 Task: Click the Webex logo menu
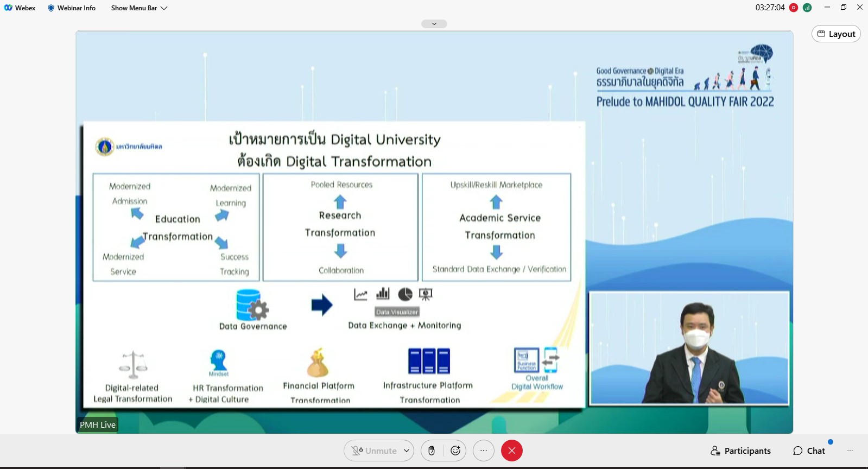20,8
